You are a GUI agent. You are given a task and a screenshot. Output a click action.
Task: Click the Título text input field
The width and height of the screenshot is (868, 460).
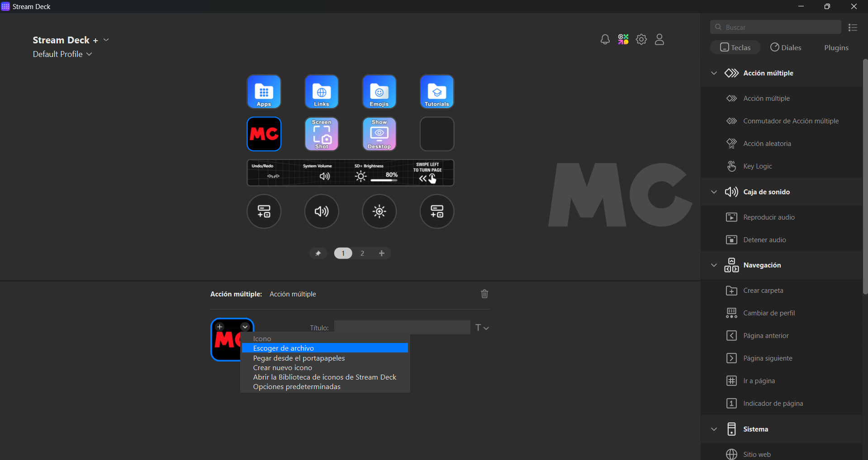(x=402, y=328)
